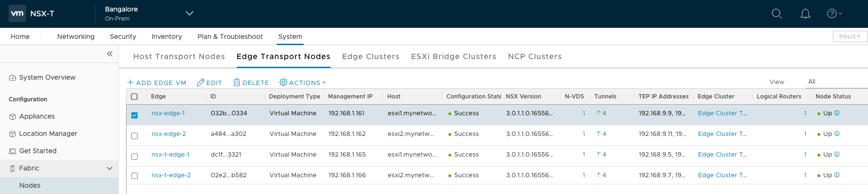Open the Networking menu tab
This screenshot has width=868, height=194.
pos(76,36)
